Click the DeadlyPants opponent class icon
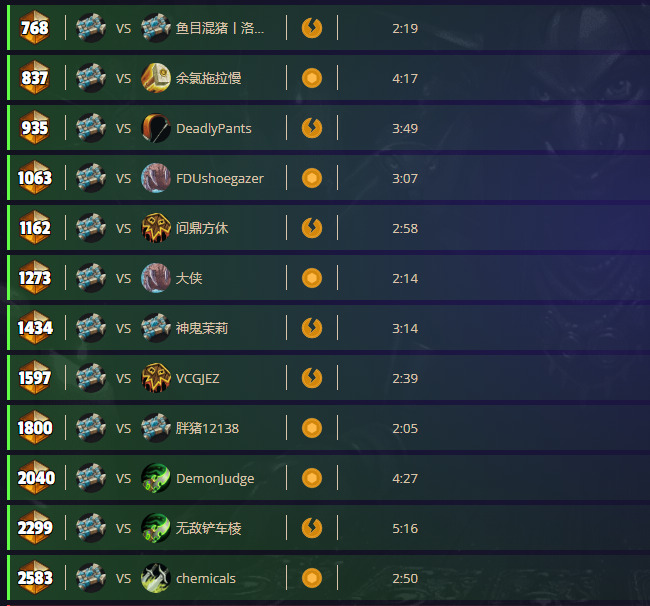The image size is (650, 606). coord(156,128)
